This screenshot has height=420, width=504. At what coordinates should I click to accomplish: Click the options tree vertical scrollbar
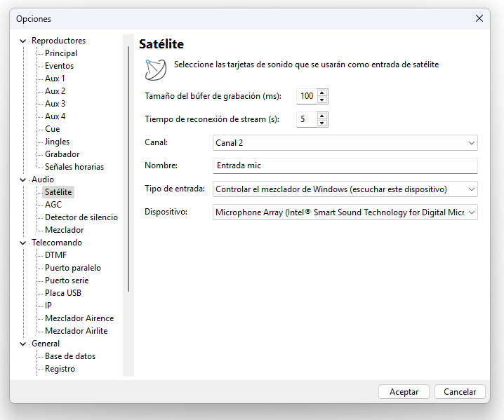pyautogui.click(x=128, y=168)
